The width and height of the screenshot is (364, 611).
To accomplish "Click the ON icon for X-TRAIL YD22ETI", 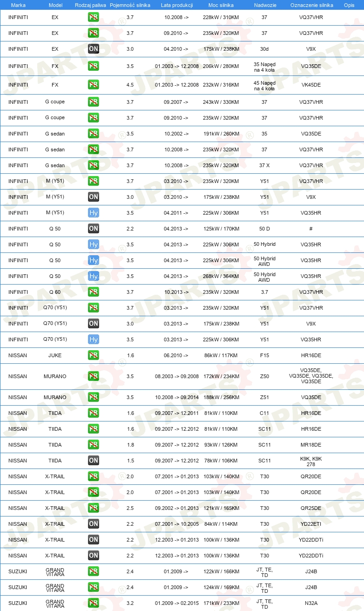I will [94, 524].
